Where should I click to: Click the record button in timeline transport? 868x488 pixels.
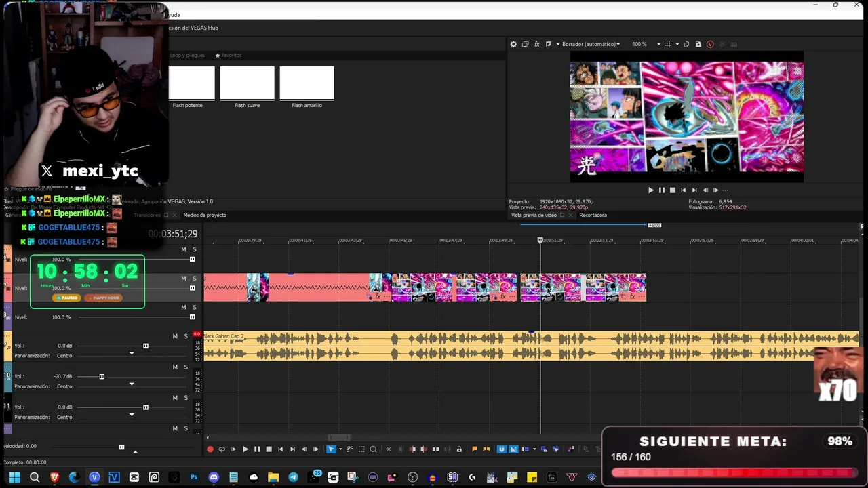pos(210,449)
